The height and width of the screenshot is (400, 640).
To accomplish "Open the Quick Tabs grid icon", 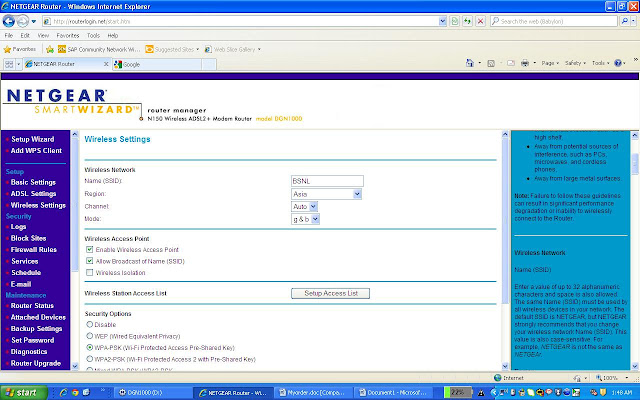I will [x=9, y=64].
